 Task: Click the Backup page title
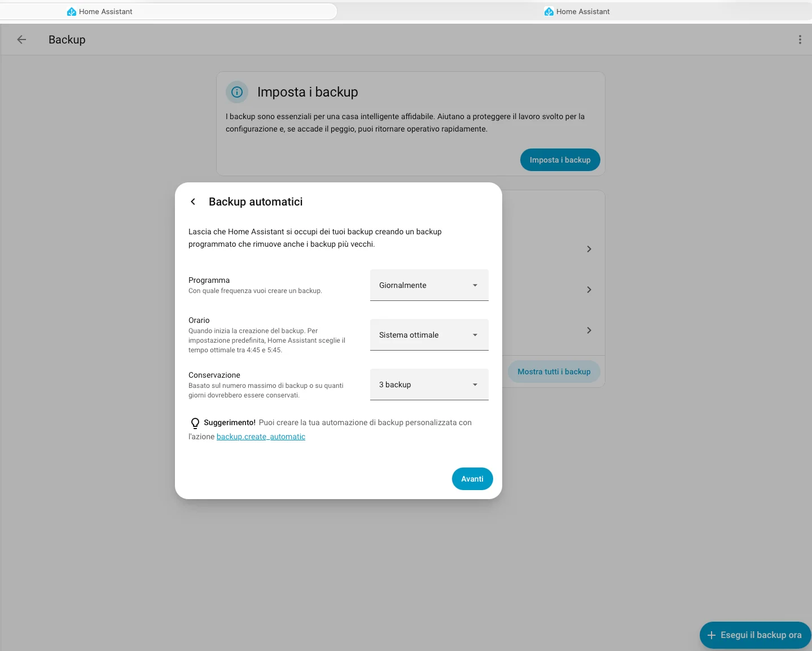(67, 40)
